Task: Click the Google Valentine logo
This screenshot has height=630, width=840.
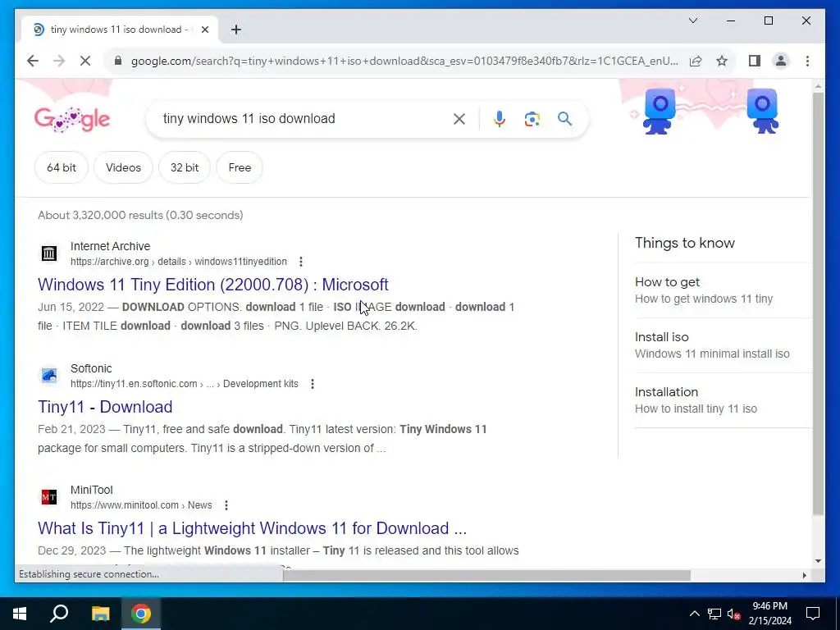Action: pyautogui.click(x=72, y=120)
